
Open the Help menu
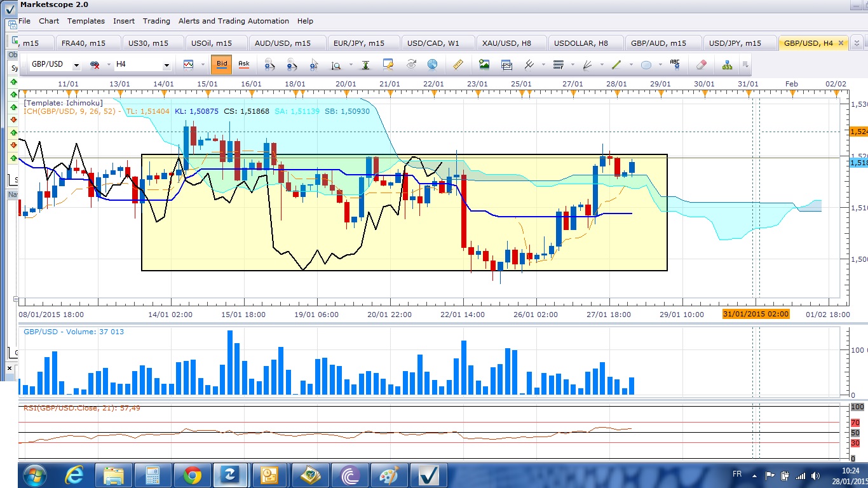305,21
